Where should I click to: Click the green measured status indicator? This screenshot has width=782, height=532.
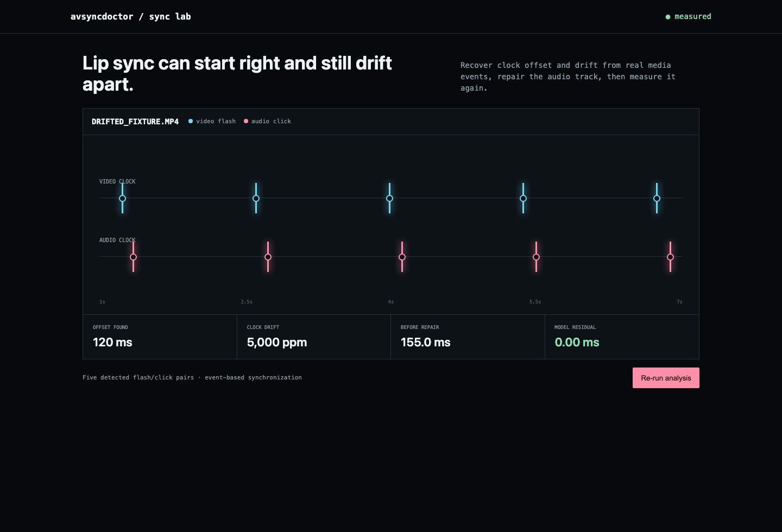(x=668, y=17)
